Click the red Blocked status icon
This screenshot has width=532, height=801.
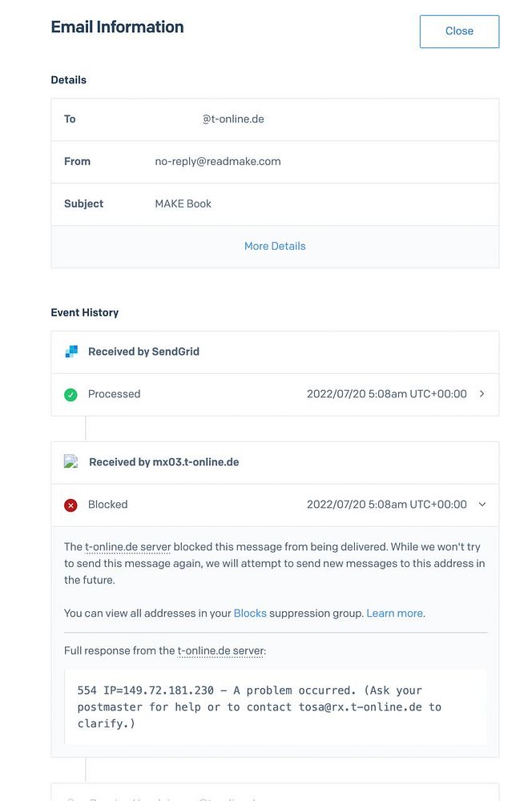tap(71, 505)
